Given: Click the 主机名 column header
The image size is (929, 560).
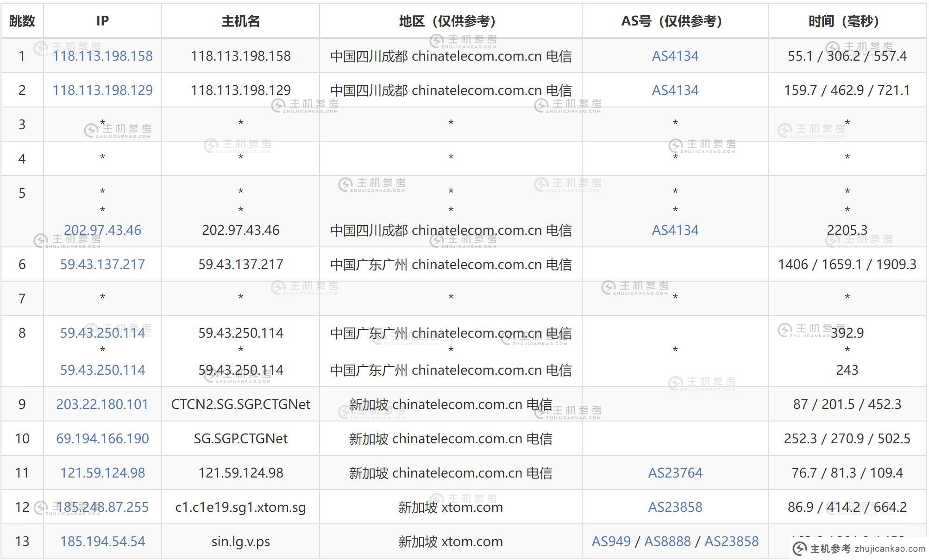Looking at the screenshot, I should [240, 21].
